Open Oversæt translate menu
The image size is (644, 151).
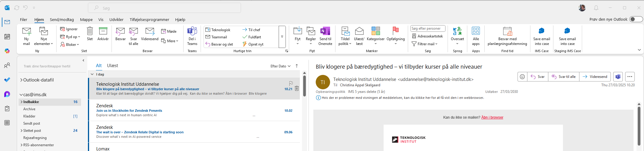pyautogui.click(x=457, y=36)
